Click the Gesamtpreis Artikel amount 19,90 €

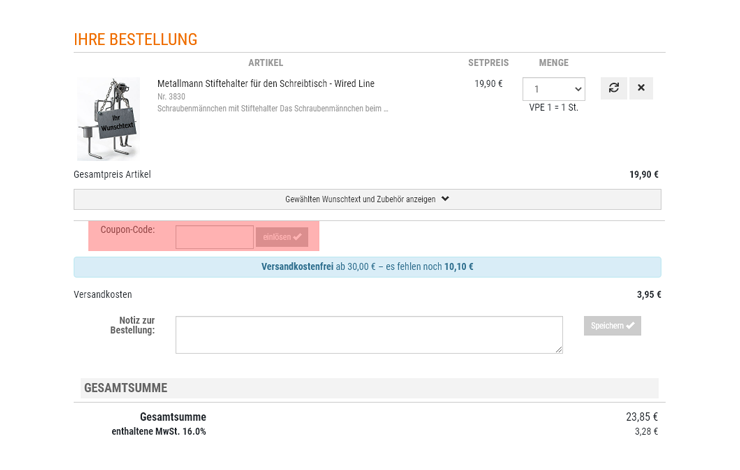(x=644, y=175)
